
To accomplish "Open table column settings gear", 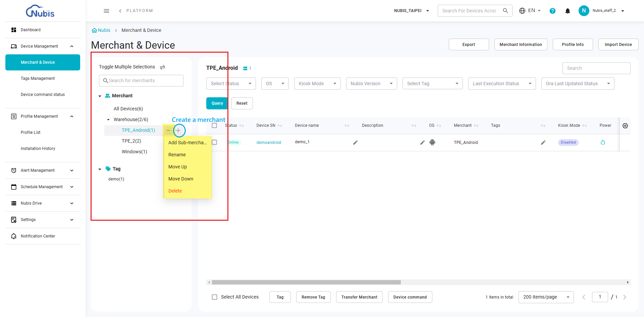I will pyautogui.click(x=625, y=126).
